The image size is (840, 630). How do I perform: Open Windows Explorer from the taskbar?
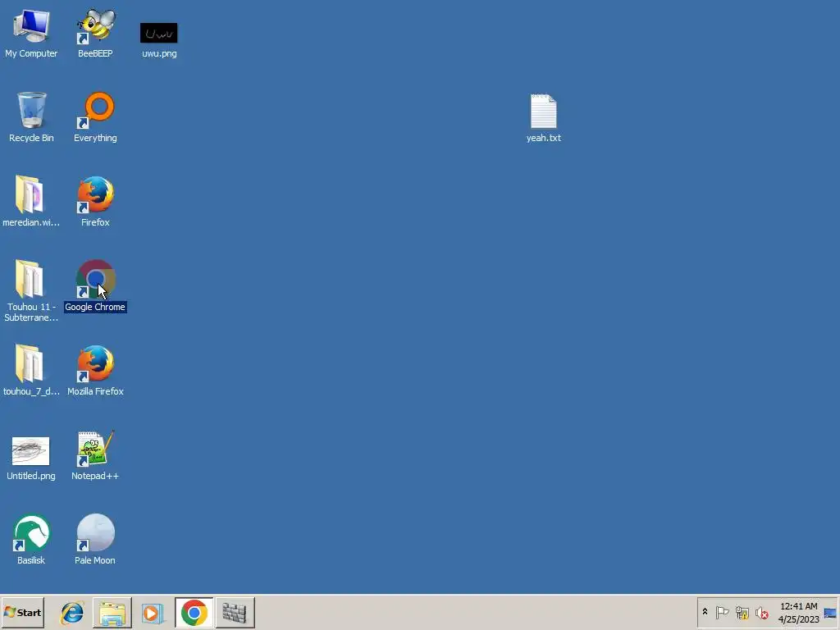(112, 613)
